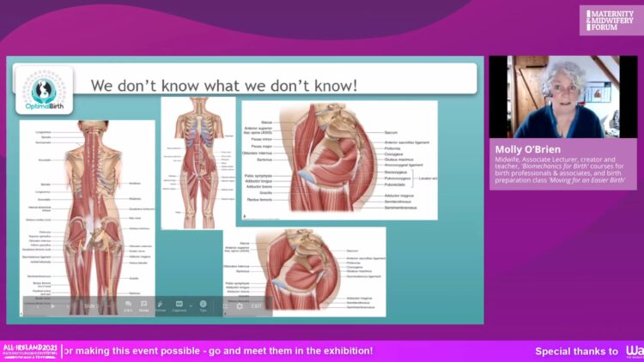The width and height of the screenshot is (644, 362).
Task: Click the All-Ireland 2021 event logo
Action: click(x=30, y=352)
